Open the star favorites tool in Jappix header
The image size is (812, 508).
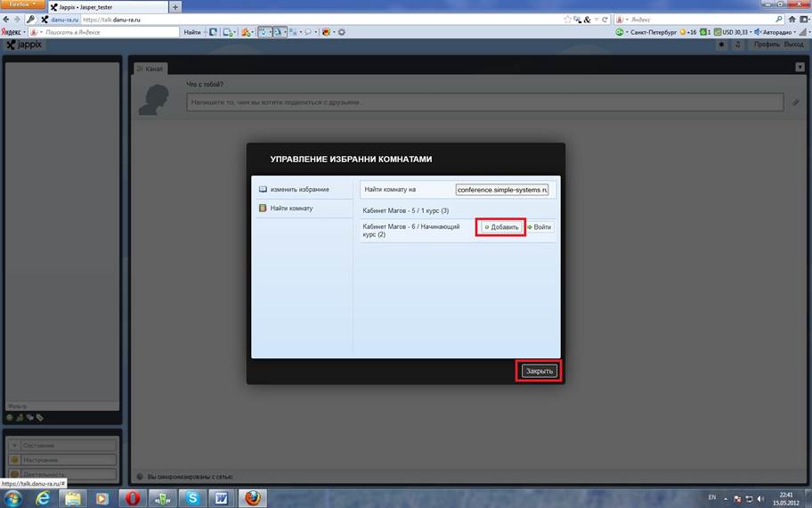point(721,45)
